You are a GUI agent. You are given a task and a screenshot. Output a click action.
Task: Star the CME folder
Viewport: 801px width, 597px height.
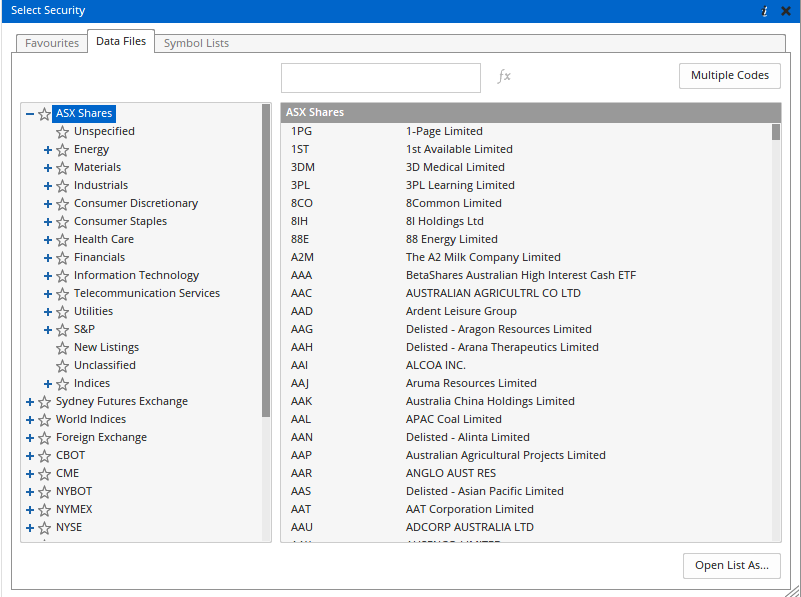coord(45,473)
